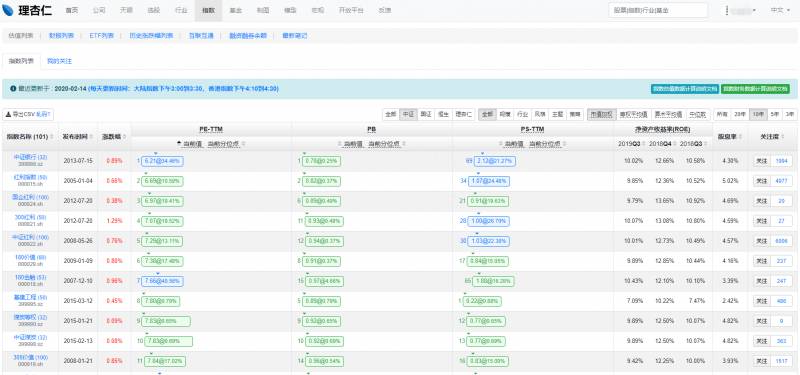Open the 开放平台 navigation item

pyautogui.click(x=351, y=10)
